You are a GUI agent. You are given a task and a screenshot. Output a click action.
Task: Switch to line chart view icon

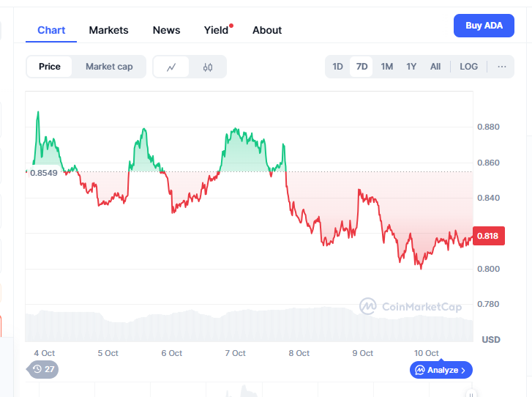(171, 67)
